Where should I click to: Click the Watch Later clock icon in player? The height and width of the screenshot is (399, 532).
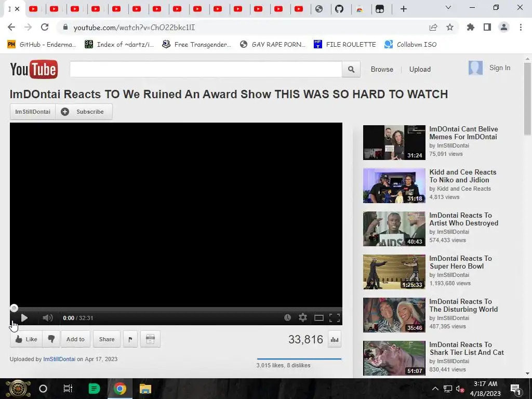point(287,317)
